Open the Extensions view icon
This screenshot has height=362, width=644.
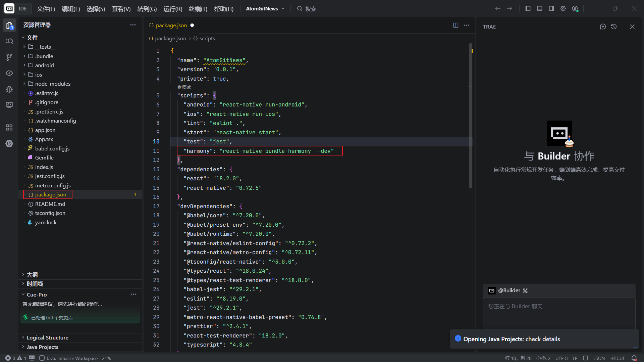9,128
